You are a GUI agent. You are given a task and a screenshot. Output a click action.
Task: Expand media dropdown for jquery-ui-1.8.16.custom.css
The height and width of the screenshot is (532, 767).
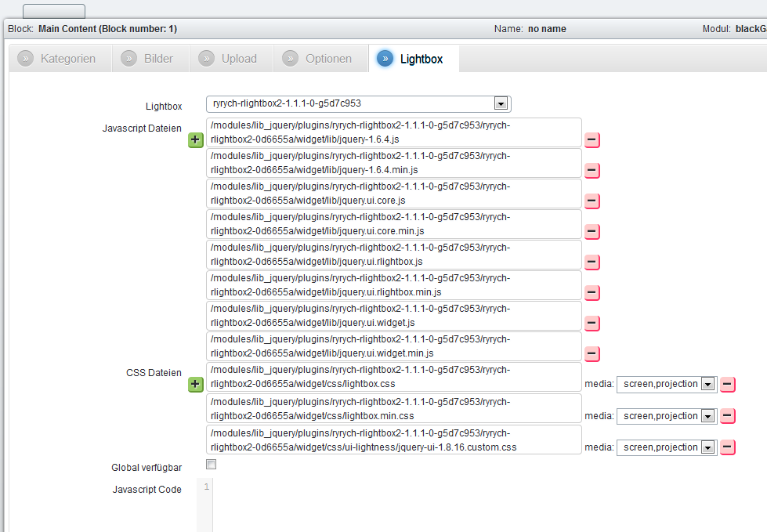pos(707,447)
